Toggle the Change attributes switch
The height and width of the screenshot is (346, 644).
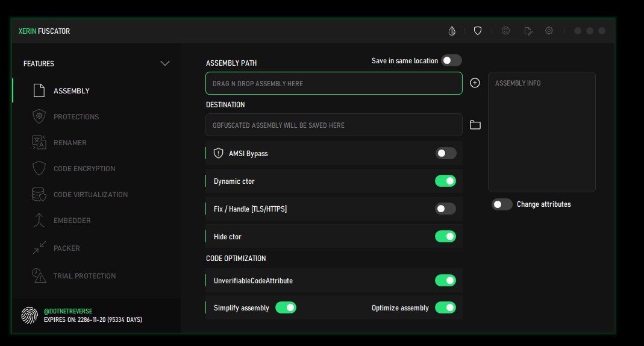pyautogui.click(x=502, y=204)
